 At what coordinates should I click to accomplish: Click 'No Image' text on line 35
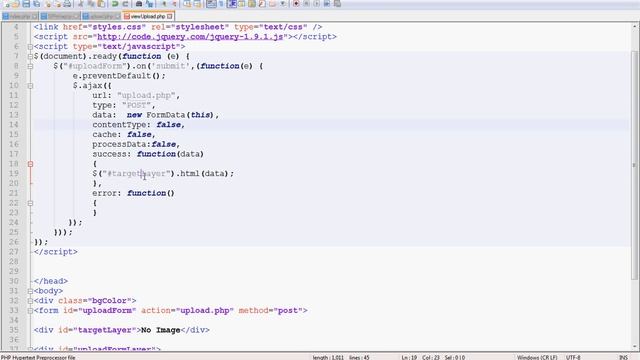pos(161,330)
